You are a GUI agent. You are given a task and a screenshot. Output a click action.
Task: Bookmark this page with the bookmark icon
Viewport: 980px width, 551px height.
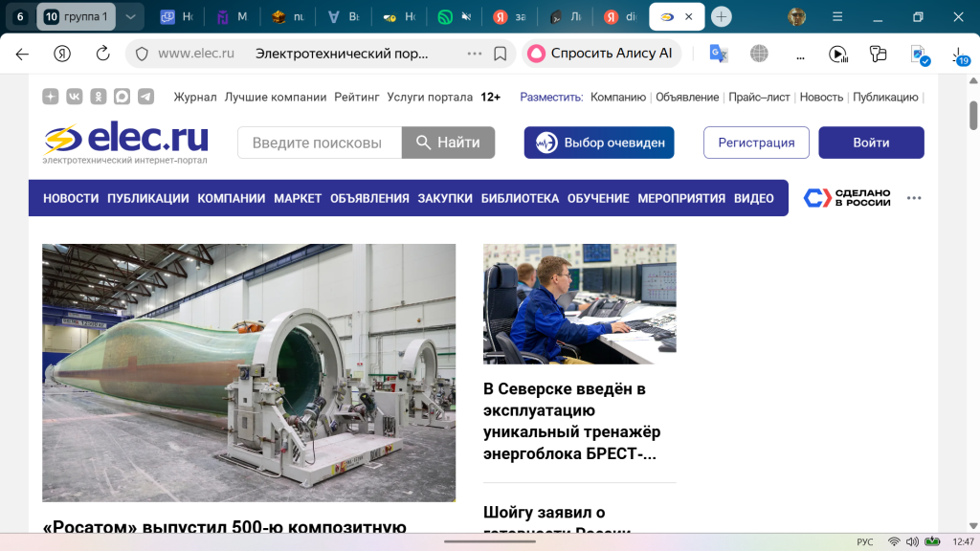pyautogui.click(x=500, y=54)
